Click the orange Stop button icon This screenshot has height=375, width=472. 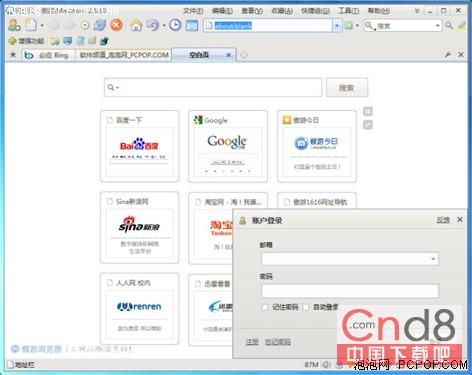tap(116, 25)
